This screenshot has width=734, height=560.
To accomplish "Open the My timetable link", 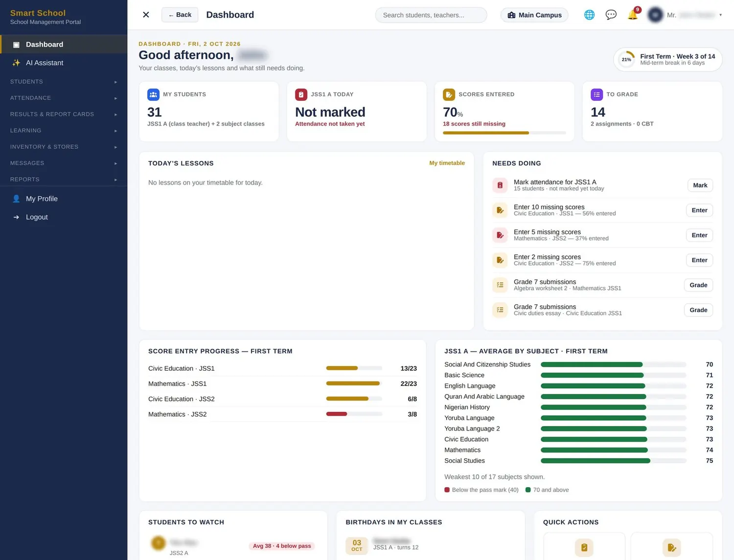I will [447, 163].
